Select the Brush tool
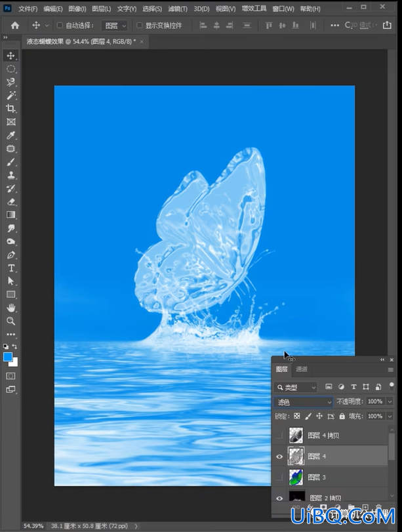Screen dimensions: 402x532 pyautogui.click(x=11, y=162)
